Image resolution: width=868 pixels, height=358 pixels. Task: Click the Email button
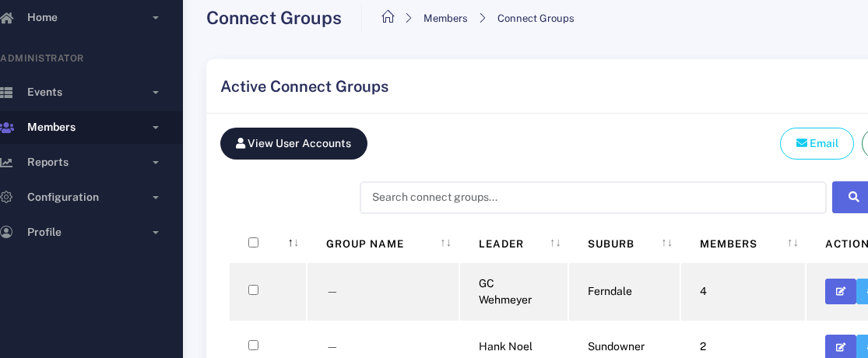817,144
